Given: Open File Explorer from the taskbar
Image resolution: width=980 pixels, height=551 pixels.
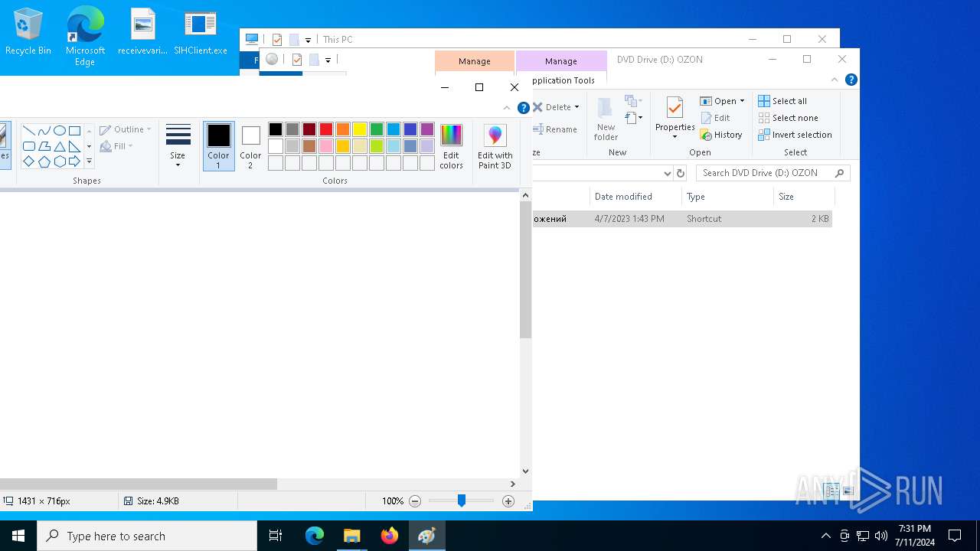Looking at the screenshot, I should pyautogui.click(x=352, y=536).
